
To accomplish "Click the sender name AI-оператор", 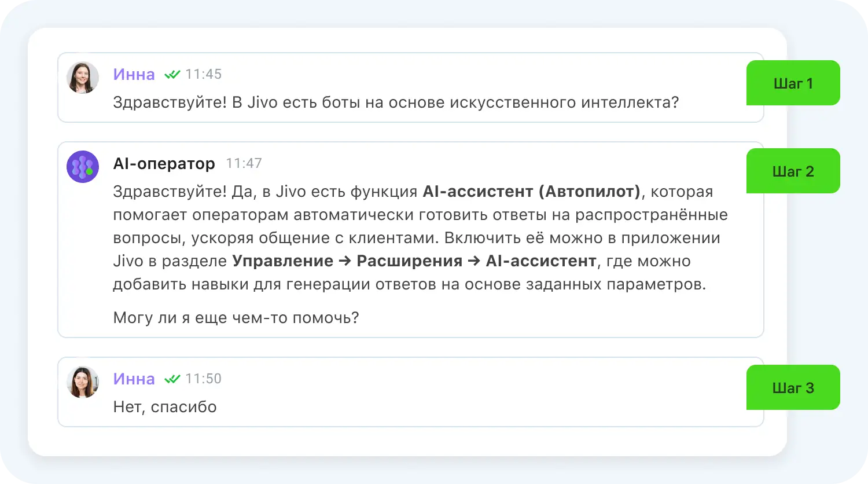I will click(164, 164).
